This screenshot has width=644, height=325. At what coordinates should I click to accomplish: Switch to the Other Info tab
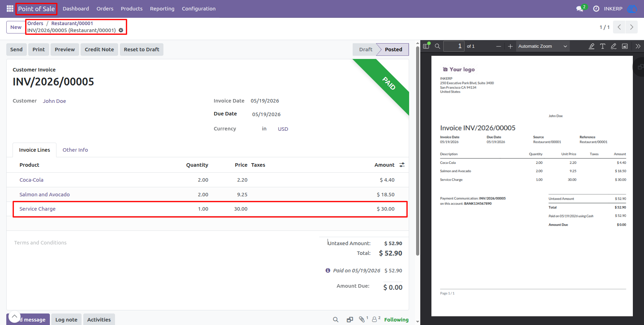click(x=75, y=150)
